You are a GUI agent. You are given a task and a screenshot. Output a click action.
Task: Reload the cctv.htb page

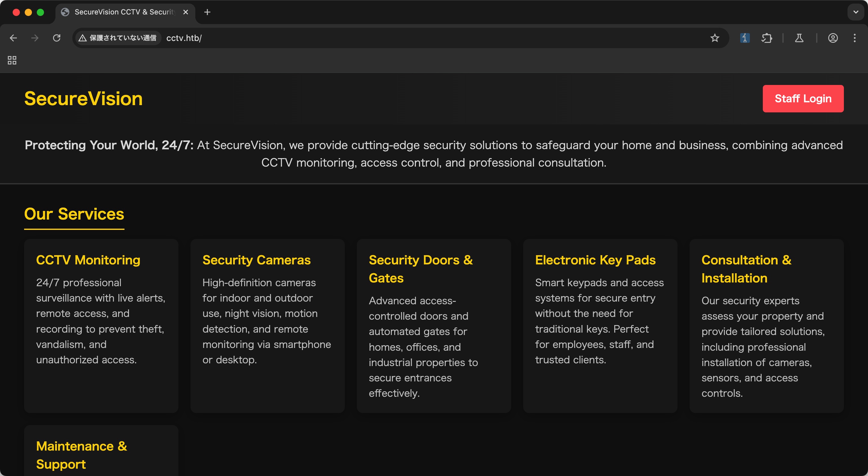(57, 38)
